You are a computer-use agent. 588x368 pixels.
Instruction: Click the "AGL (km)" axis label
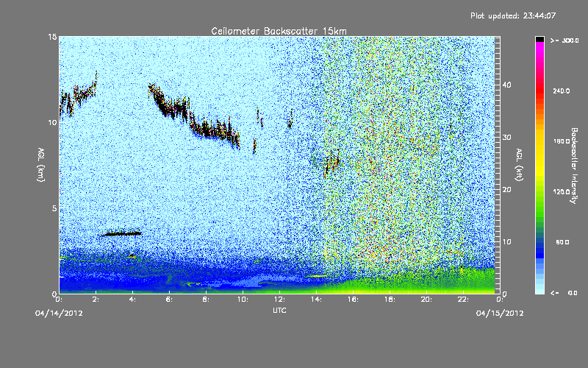pos(41,164)
